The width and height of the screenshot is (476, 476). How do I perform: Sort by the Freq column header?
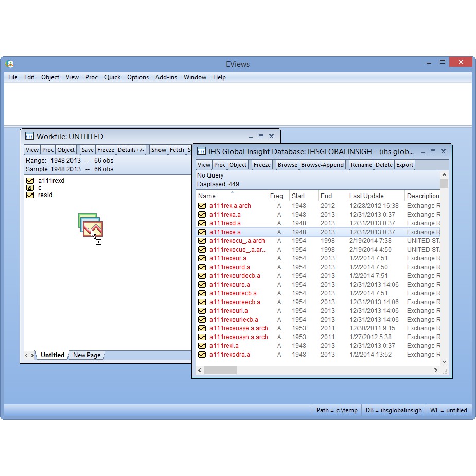278,196
